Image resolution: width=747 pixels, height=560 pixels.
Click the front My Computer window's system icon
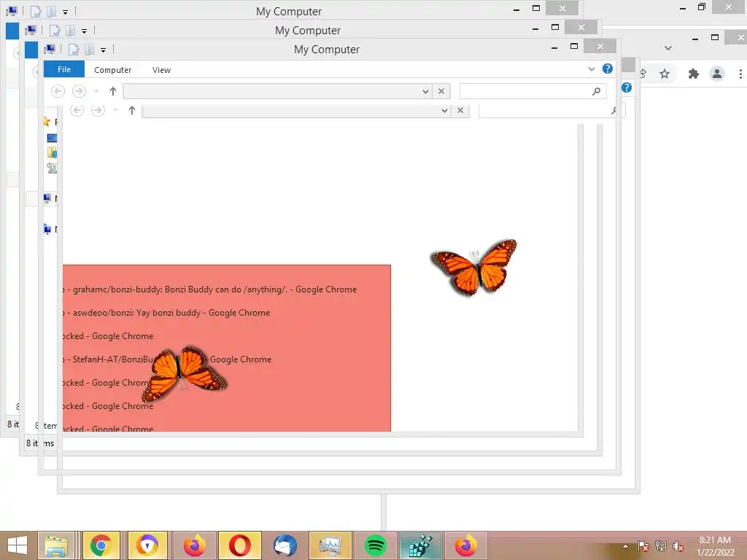coord(50,49)
